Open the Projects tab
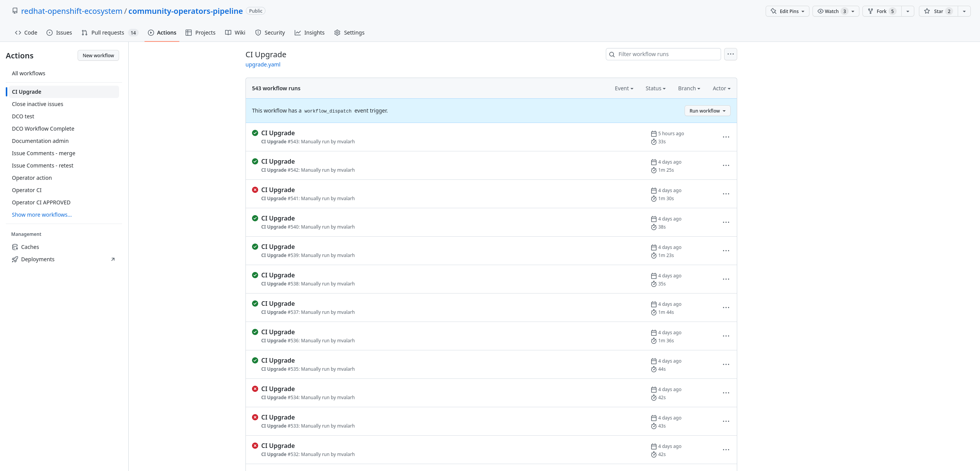This screenshot has height=471, width=980. pyautogui.click(x=201, y=33)
